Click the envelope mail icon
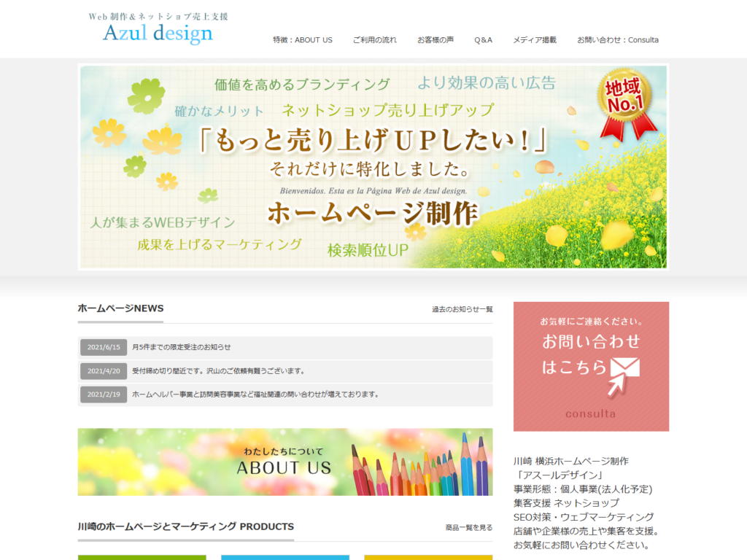The image size is (747, 560). (624, 369)
